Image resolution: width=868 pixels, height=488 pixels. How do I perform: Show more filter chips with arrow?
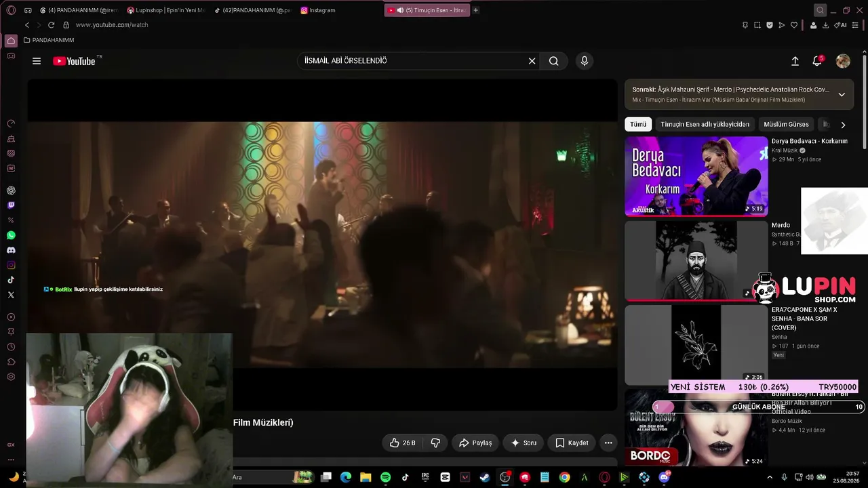(x=843, y=125)
